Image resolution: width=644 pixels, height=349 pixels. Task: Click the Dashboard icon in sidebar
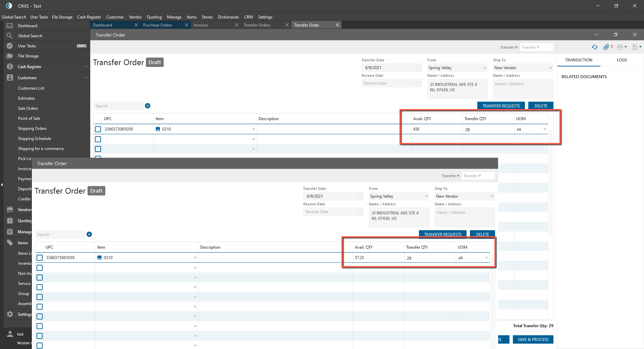tap(10, 26)
